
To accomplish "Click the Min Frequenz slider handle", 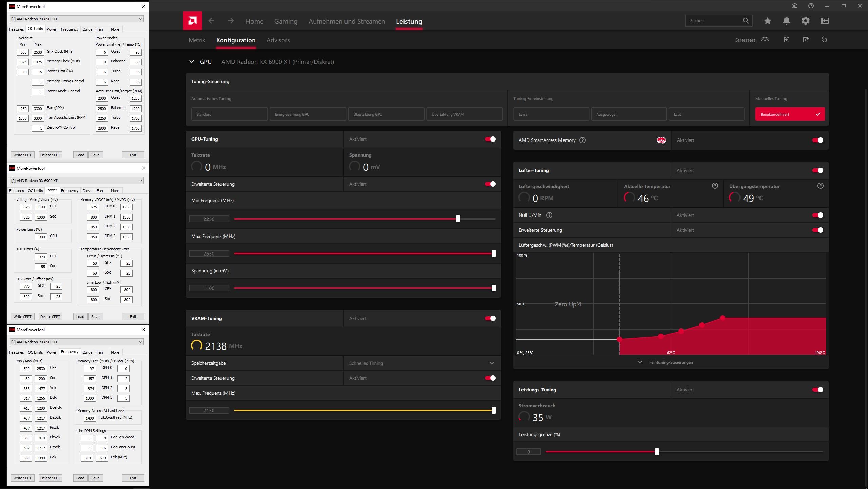I will 458,219.
